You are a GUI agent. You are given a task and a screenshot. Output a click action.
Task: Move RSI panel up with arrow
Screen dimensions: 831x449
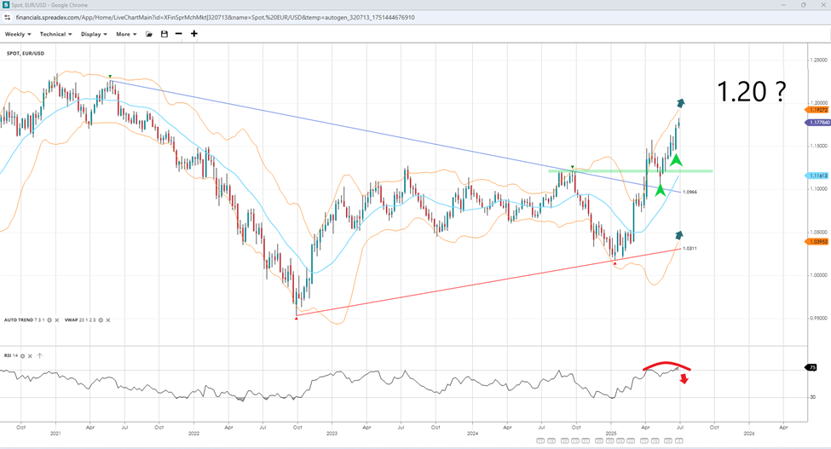click(40, 356)
